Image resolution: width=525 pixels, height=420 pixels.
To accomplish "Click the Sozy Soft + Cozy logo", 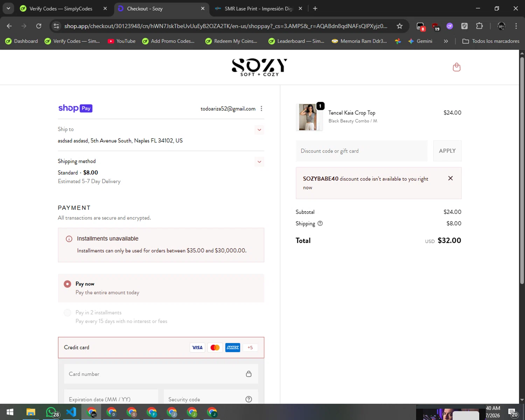I will (259, 67).
